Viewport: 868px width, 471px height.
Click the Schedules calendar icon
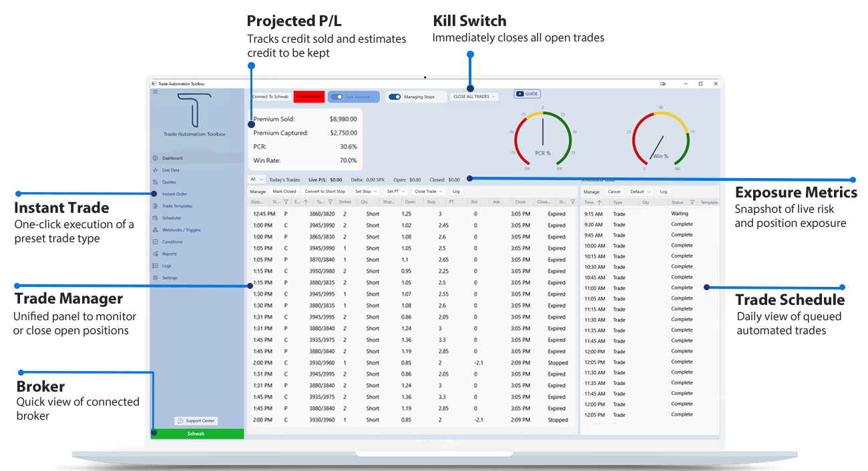[x=156, y=218]
